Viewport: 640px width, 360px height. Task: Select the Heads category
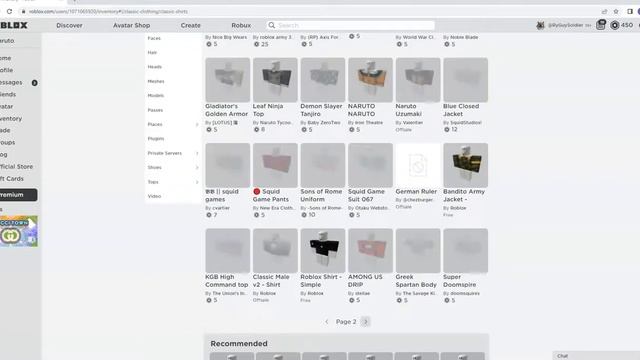tap(155, 67)
